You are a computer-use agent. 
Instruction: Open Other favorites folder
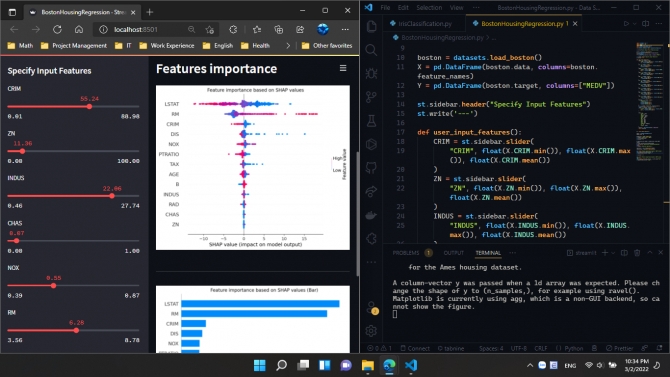pos(327,45)
